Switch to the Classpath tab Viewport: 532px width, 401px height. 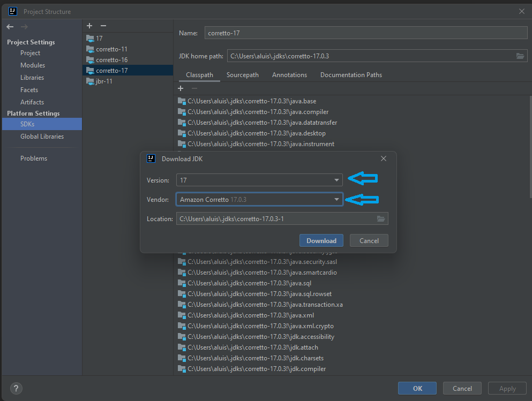pyautogui.click(x=199, y=75)
